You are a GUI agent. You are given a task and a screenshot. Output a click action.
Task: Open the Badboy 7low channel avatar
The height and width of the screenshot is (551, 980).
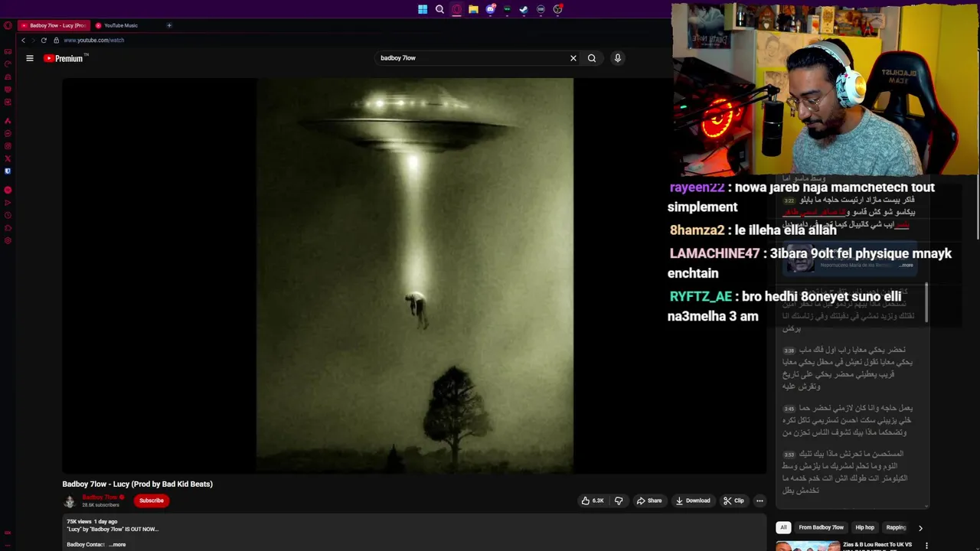point(70,501)
